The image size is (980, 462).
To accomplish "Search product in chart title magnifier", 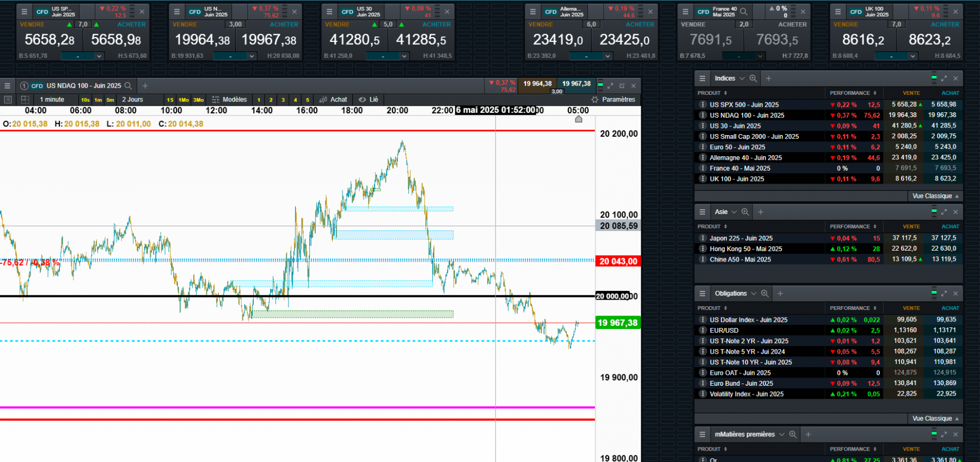I will (x=128, y=86).
